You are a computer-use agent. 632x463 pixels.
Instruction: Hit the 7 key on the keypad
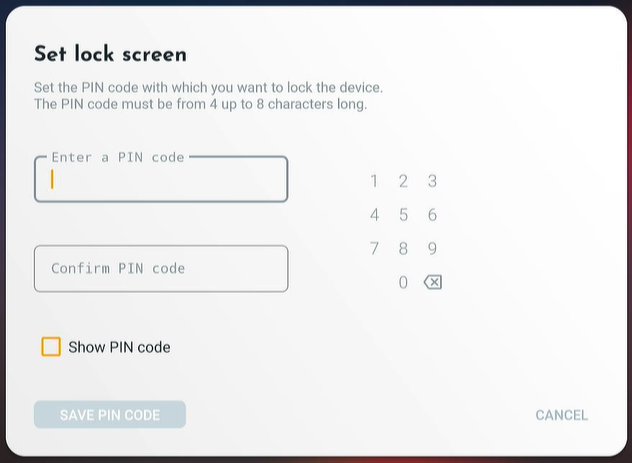[x=374, y=249]
